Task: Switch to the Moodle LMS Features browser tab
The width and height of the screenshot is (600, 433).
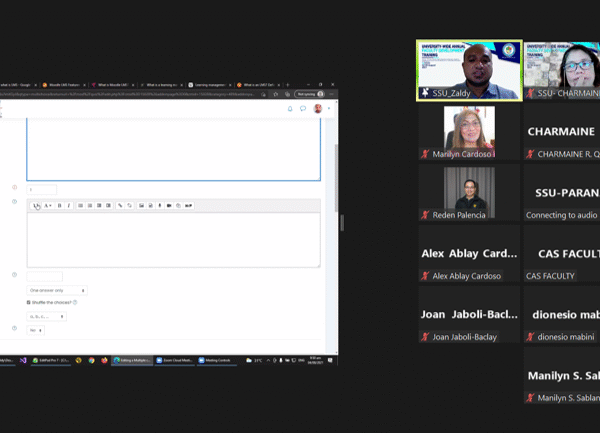Action: (64, 85)
